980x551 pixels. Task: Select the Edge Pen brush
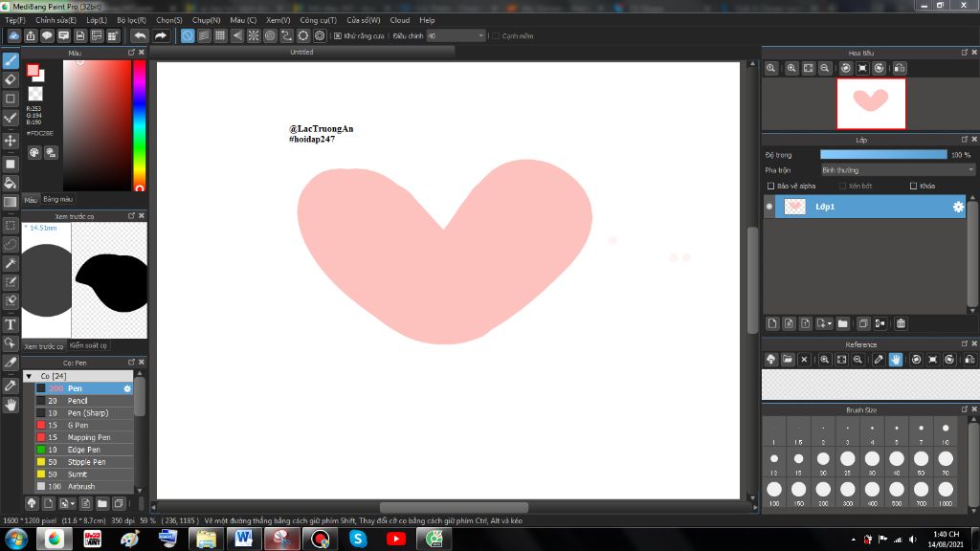pyautogui.click(x=84, y=450)
